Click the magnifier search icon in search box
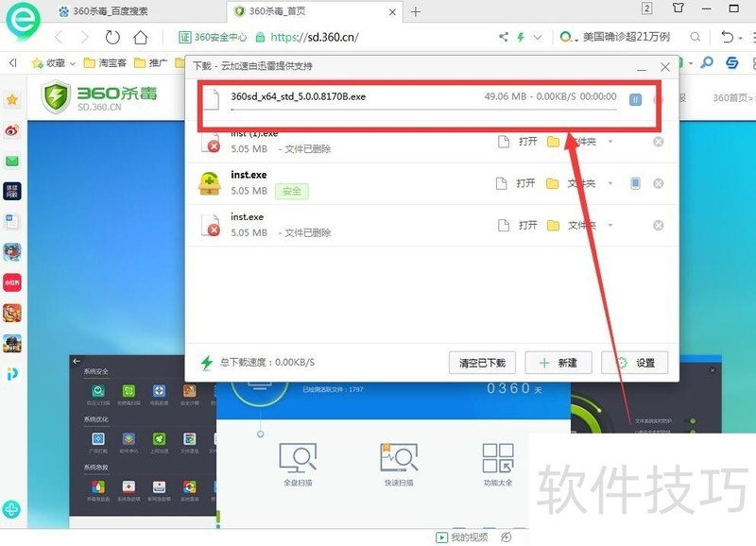Screen dimensions: 756x546 [x=695, y=37]
